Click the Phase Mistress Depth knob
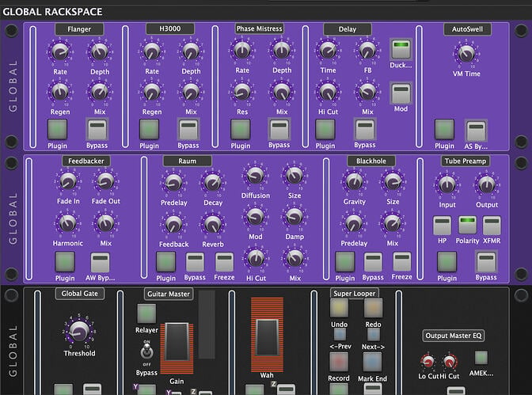532x395 pixels. click(282, 51)
